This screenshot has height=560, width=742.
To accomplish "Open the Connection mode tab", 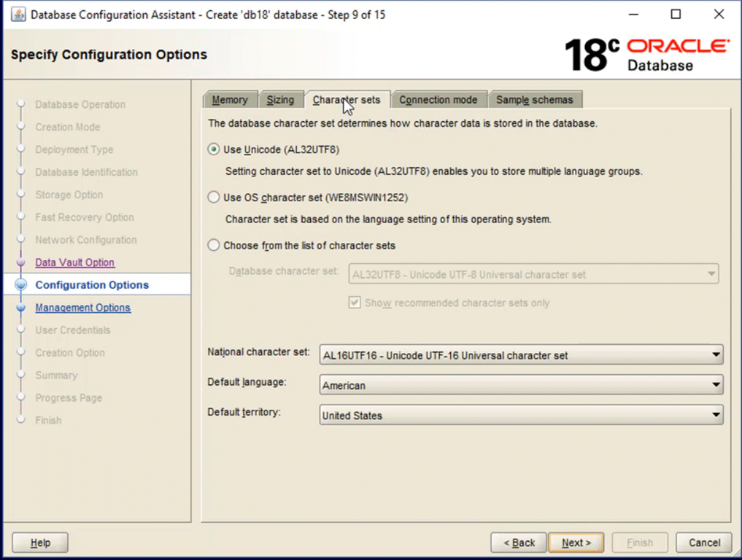I will tap(438, 100).
